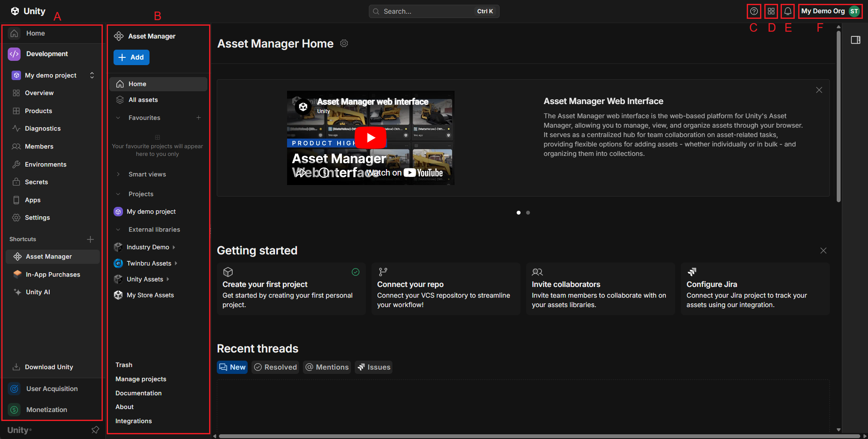Viewport: 868px width, 439px height.
Task: Switch to the Issues tab
Action: pos(374,367)
